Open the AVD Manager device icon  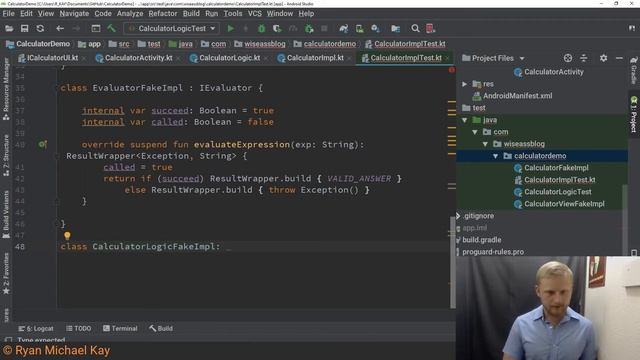click(x=360, y=29)
